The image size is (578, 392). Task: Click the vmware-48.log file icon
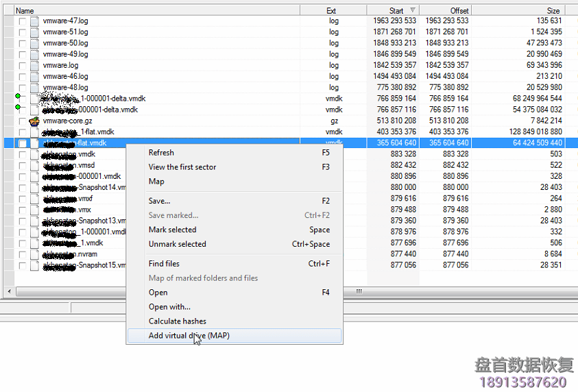click(x=34, y=87)
